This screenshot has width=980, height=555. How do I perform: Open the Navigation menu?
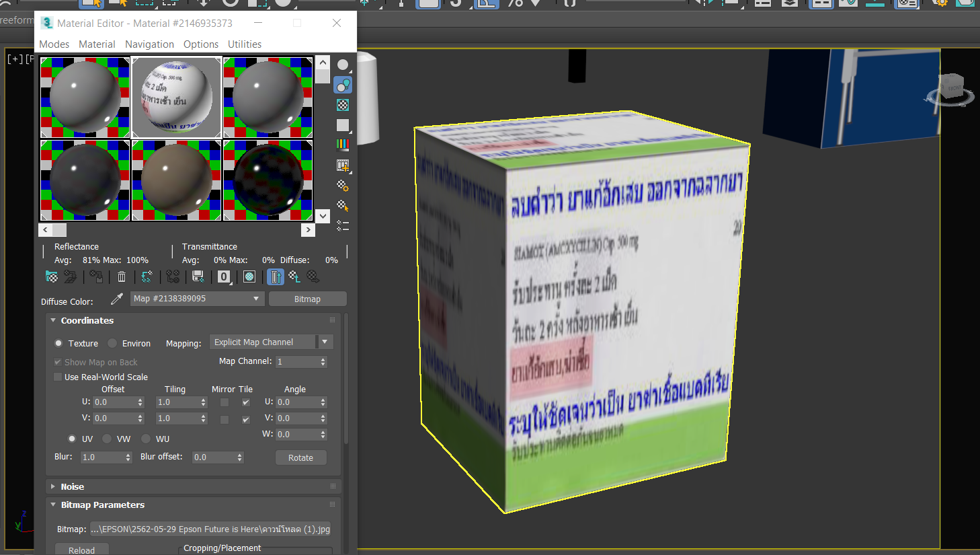pyautogui.click(x=149, y=44)
